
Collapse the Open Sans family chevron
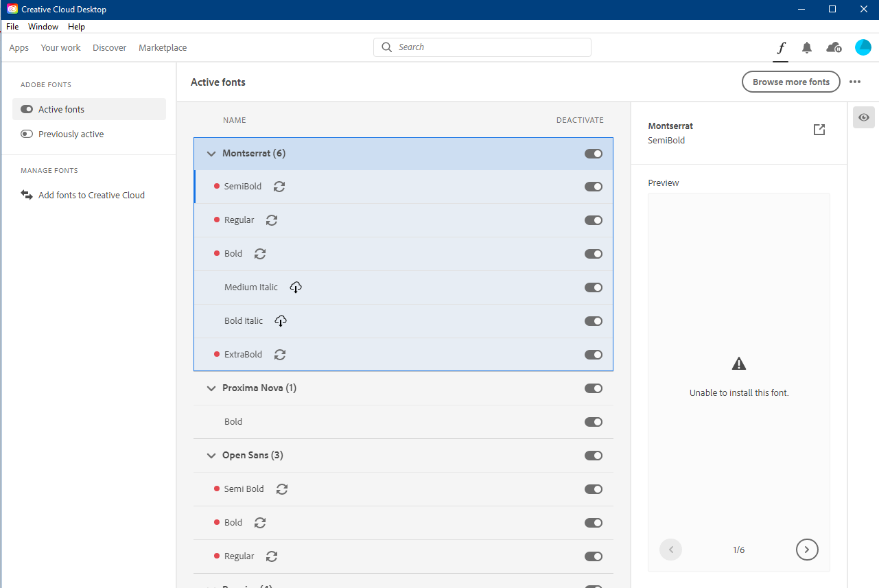coord(211,456)
